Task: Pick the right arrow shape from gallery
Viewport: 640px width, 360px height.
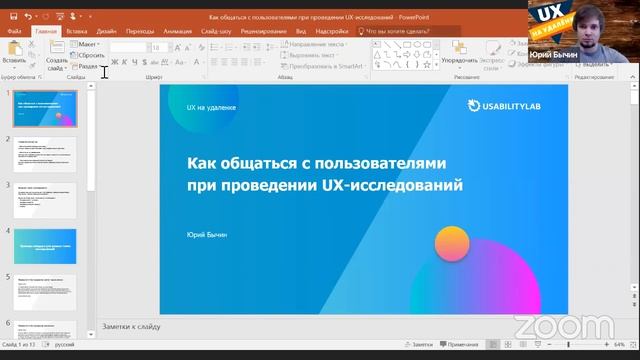Action: coord(407,54)
